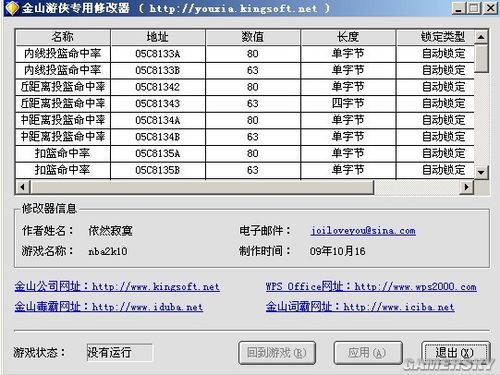Click 扣篮命中率 name in row 05C8135A
Viewport: 500px width, 375px height.
coord(63,153)
